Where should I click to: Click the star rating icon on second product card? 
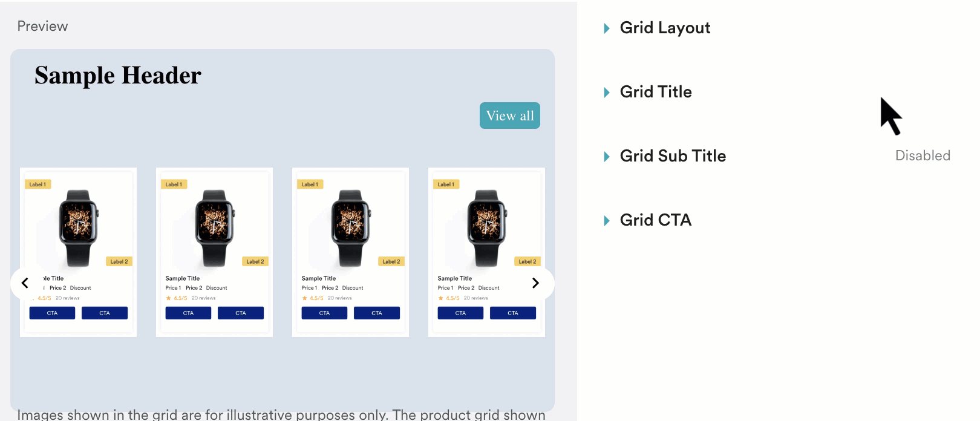pyautogui.click(x=169, y=298)
